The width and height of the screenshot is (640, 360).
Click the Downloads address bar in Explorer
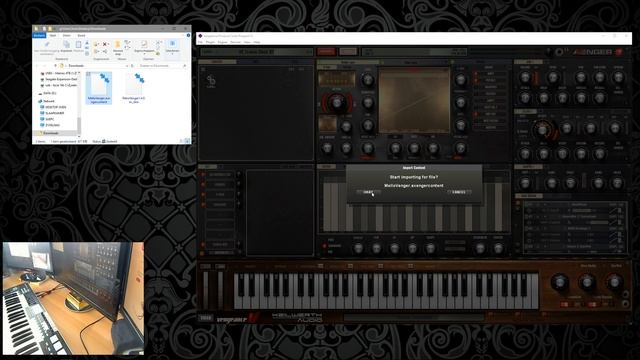pyautogui.click(x=94, y=65)
